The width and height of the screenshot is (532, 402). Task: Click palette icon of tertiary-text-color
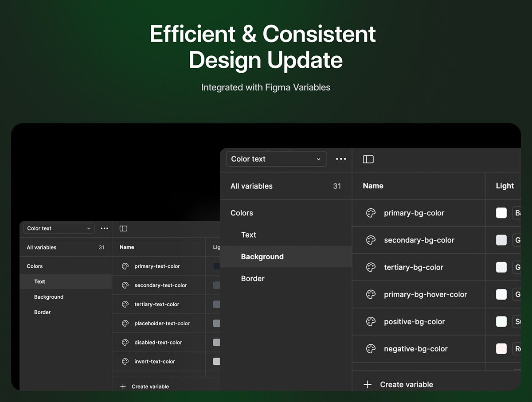pyautogui.click(x=125, y=304)
